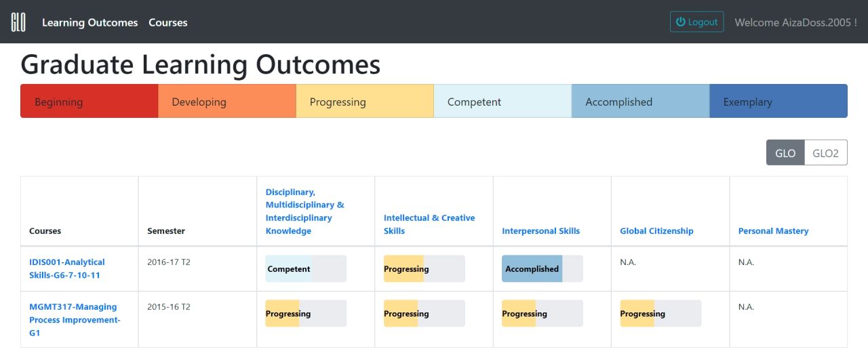Open the Learning Outcomes menu item

pyautogui.click(x=90, y=22)
